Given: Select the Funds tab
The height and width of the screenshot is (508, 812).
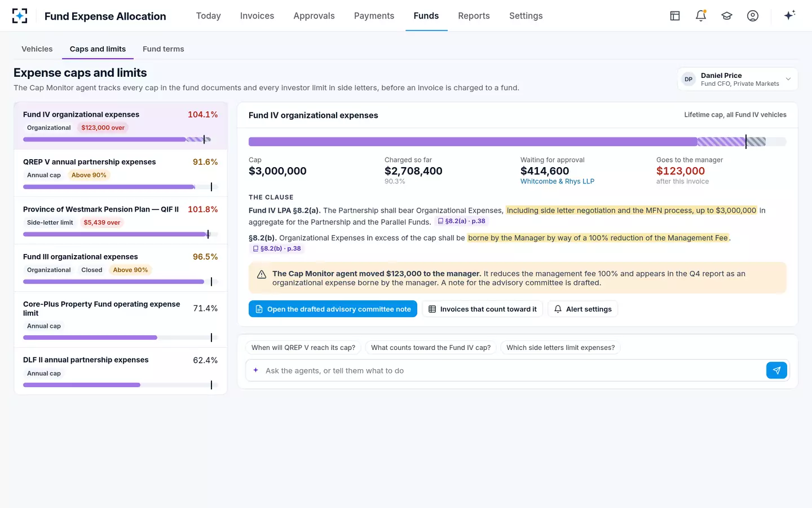Looking at the screenshot, I should pyautogui.click(x=426, y=16).
